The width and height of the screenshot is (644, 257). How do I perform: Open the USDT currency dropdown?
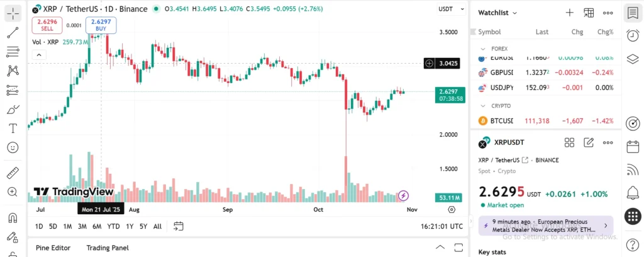[449, 9]
